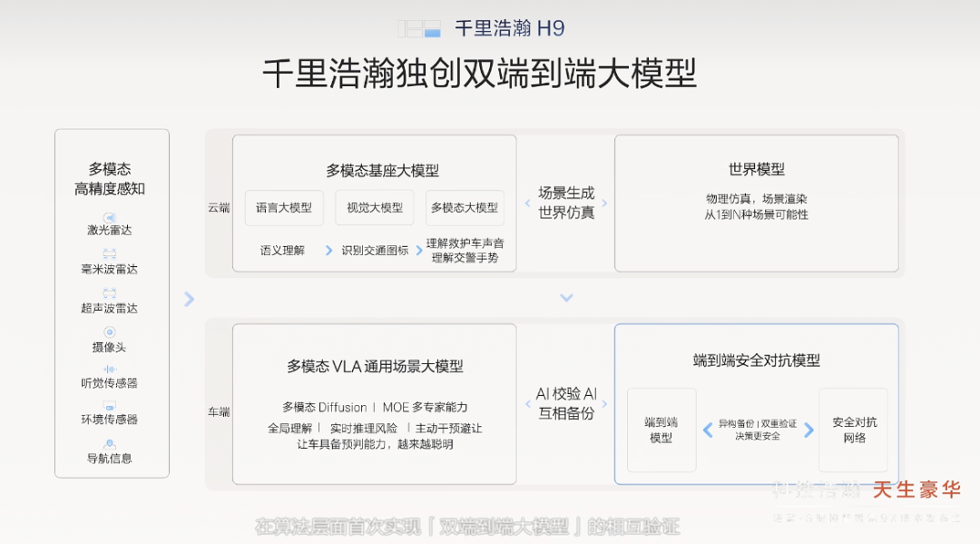Click the 多模态基座大模型 card title

tap(383, 171)
